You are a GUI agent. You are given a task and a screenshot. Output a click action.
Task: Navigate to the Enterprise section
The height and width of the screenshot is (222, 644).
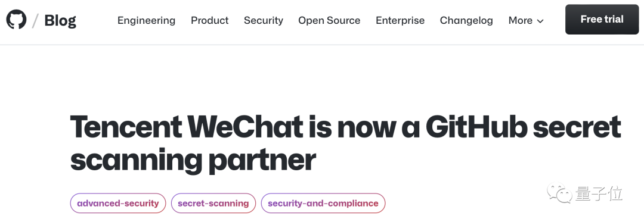[x=400, y=20]
